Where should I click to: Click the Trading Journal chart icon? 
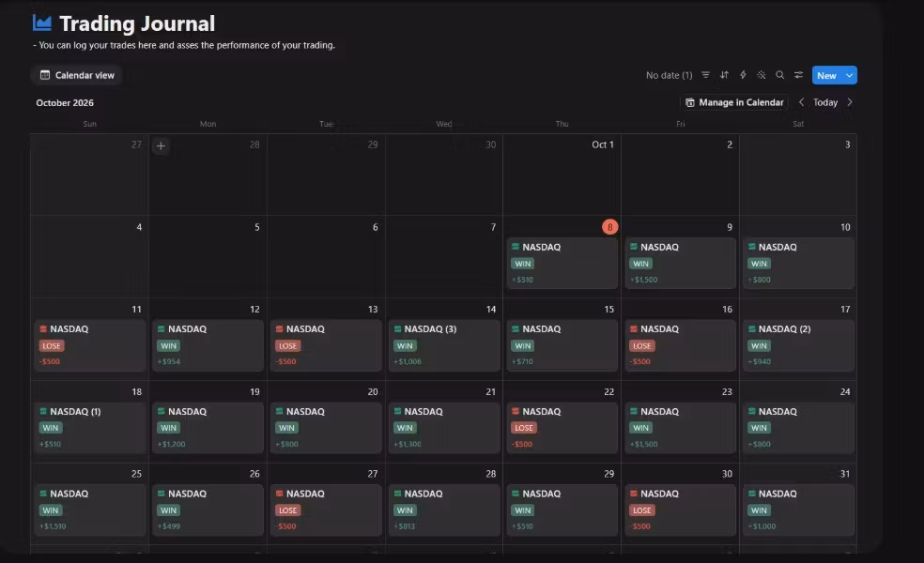click(x=42, y=23)
